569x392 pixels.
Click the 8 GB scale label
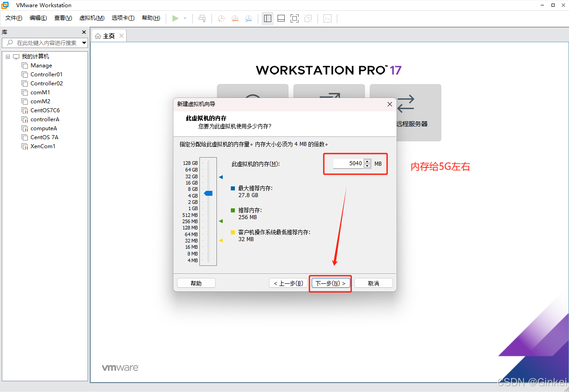(193, 189)
